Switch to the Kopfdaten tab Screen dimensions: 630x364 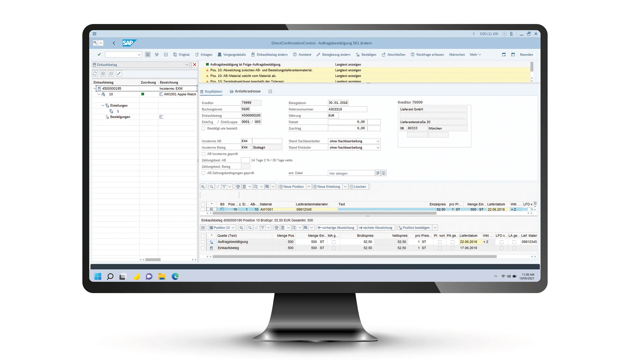tap(211, 91)
